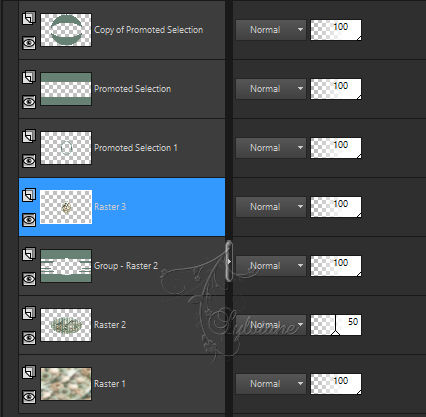Open blend mode dropdown for Raster 2
Viewport: 426px width, 417px height.
(271, 325)
